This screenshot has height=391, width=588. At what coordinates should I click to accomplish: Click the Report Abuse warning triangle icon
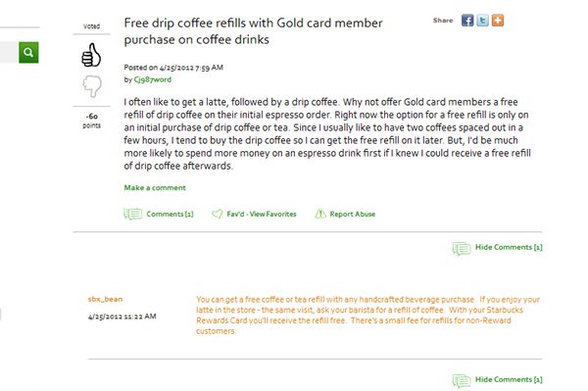click(320, 214)
